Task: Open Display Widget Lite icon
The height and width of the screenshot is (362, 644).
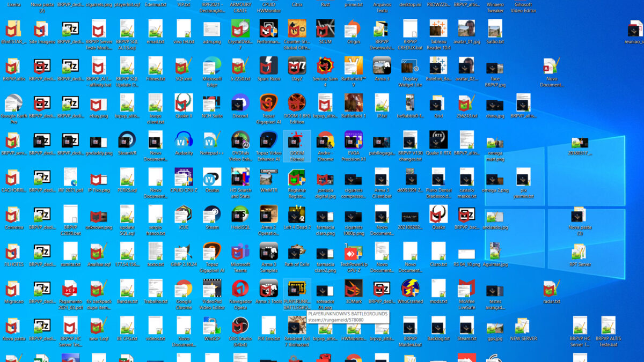Action: [x=410, y=66]
